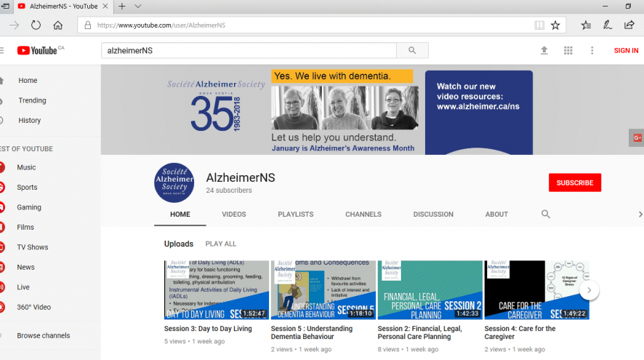Image resolution: width=644 pixels, height=360 pixels.
Task: Click the channel banner image
Action: coord(372,110)
